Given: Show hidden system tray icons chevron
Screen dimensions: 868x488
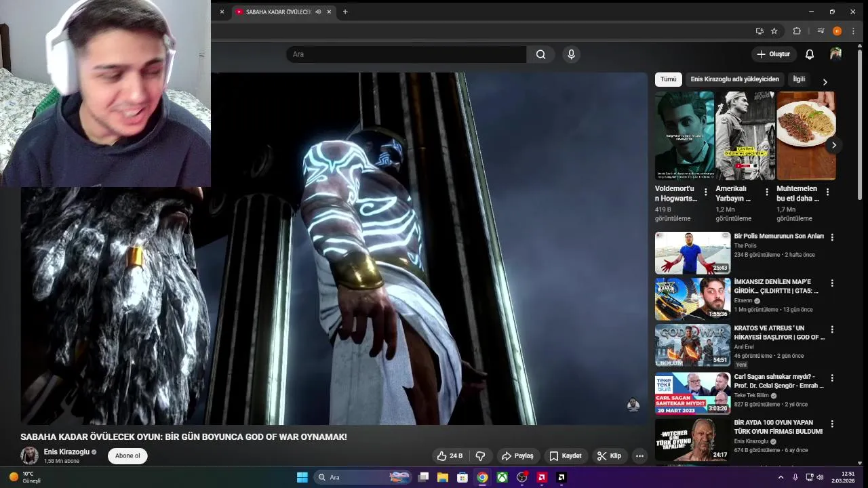Looking at the screenshot, I should (x=781, y=477).
